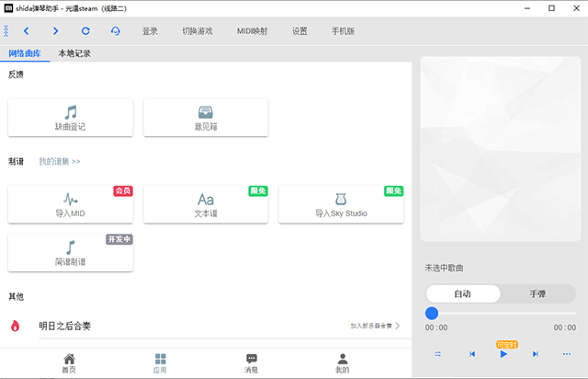Viewport: 588px width, 379px height.
Task: Open 明日之后合奏 entry
Action: click(x=206, y=326)
